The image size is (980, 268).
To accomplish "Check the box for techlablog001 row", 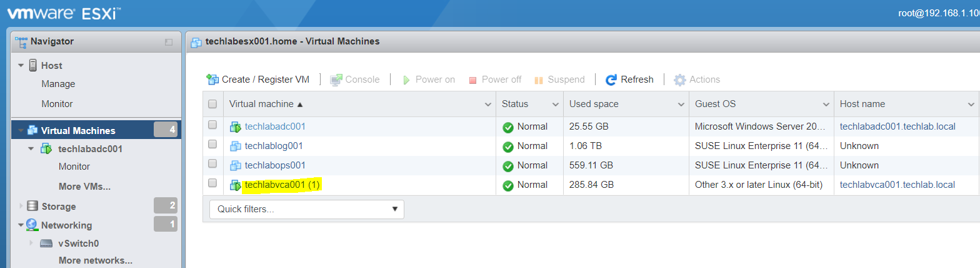I will pos(212,144).
